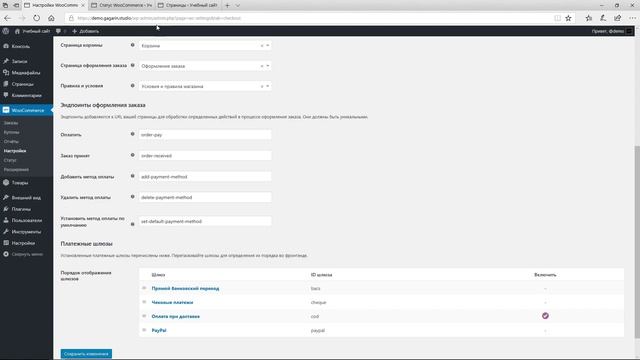Show tabs you've set aside

point(5,5)
